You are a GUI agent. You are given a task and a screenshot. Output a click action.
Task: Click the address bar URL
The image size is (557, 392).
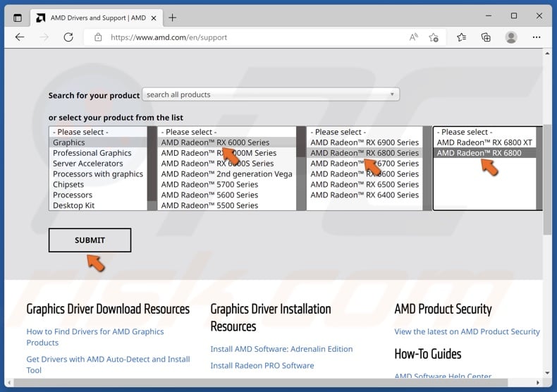pos(169,37)
